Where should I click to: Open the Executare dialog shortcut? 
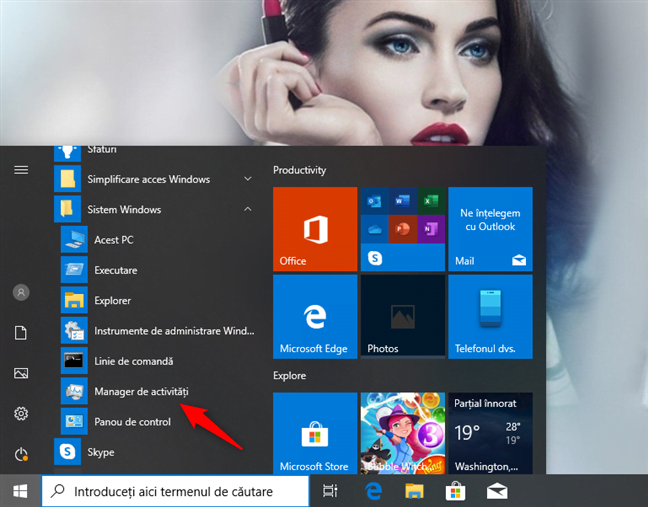(x=115, y=270)
